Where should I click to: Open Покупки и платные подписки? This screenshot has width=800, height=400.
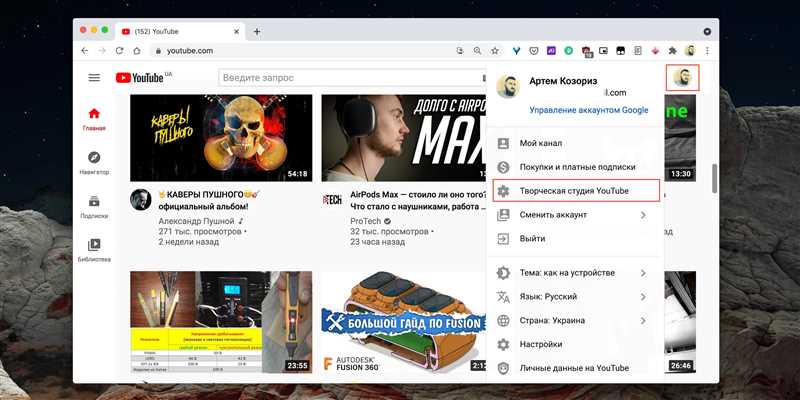[575, 167]
